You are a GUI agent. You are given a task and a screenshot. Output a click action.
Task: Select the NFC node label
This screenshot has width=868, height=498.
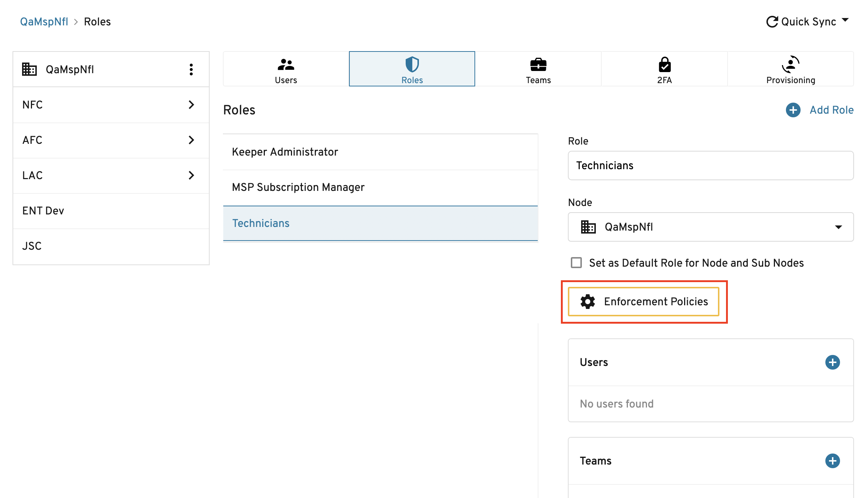(32, 105)
